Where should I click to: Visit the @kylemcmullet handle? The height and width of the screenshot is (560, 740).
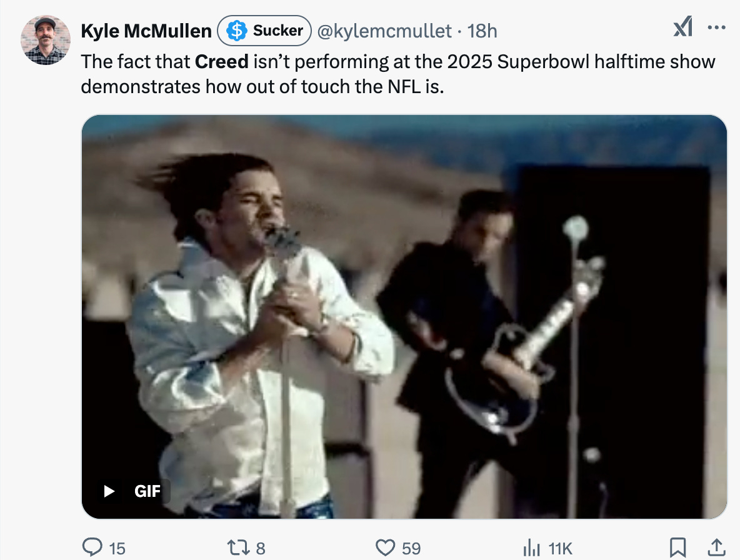pos(384,31)
